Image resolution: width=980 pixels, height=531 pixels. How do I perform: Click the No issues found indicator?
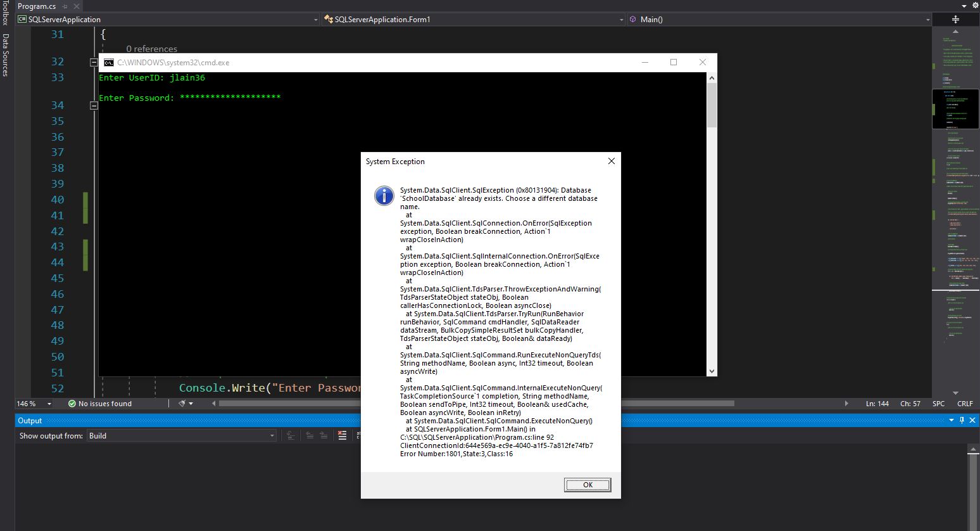[99, 404]
